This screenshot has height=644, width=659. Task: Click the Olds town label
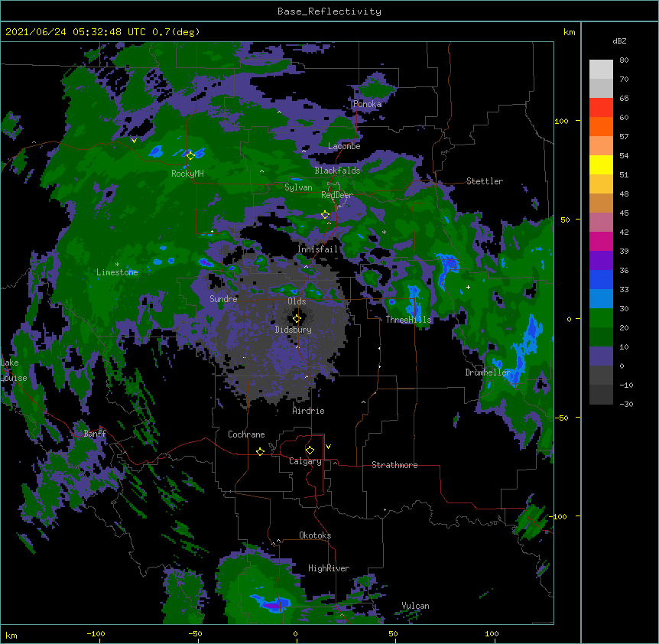point(297,301)
